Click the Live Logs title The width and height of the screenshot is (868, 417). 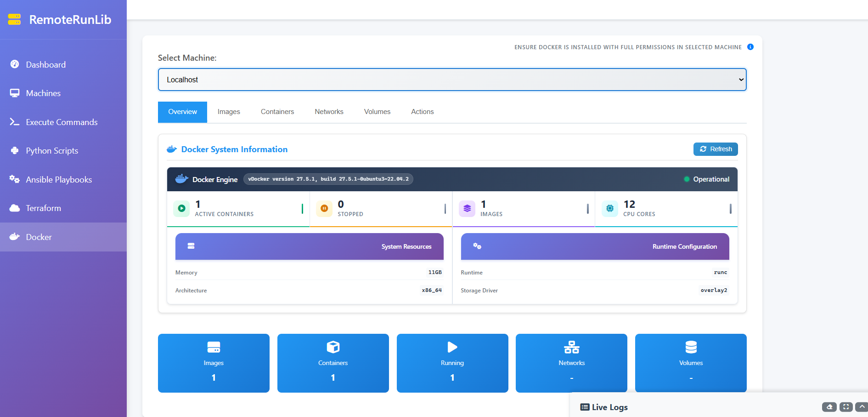pyautogui.click(x=609, y=407)
